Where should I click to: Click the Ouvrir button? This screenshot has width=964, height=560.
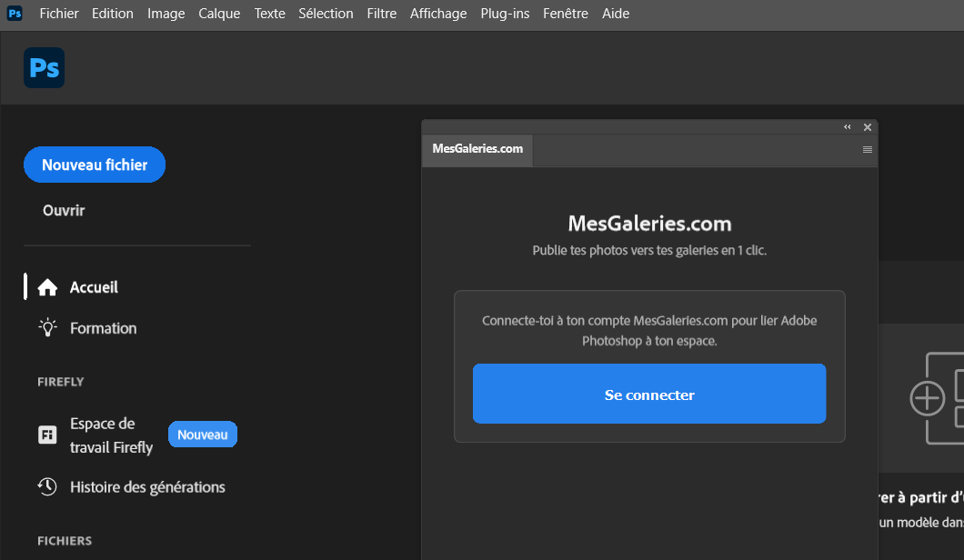[64, 210]
